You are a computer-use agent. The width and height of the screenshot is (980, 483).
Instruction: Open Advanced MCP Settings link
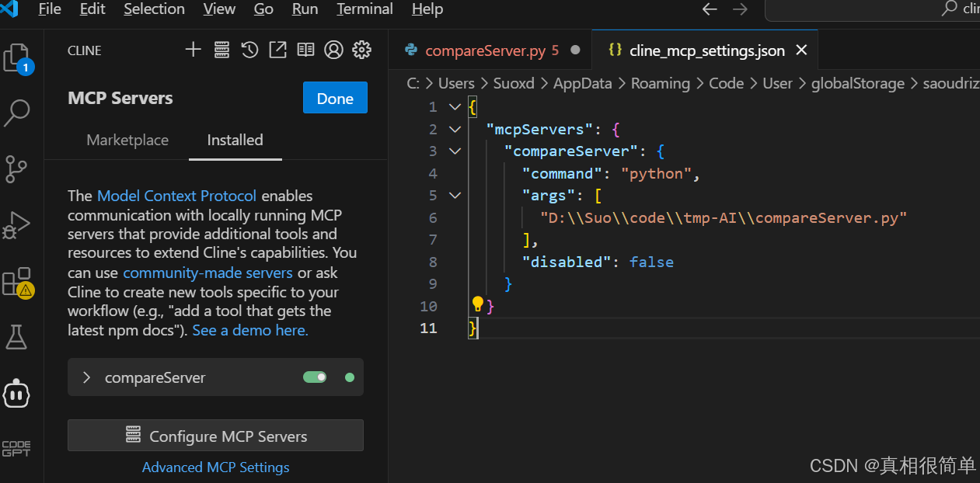point(215,467)
